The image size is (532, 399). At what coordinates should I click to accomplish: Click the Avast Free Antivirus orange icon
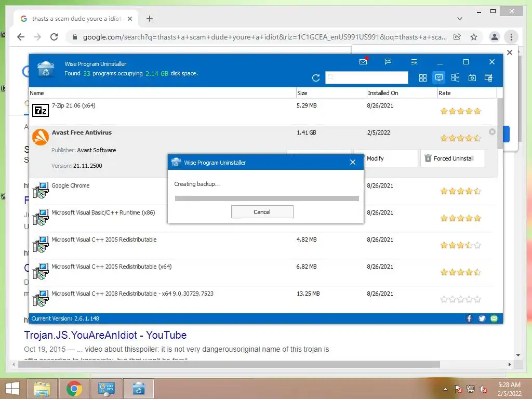(41, 137)
